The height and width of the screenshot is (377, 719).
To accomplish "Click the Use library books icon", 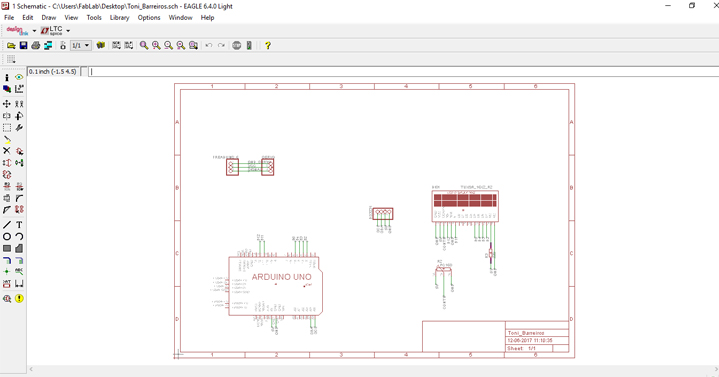I will (100, 45).
